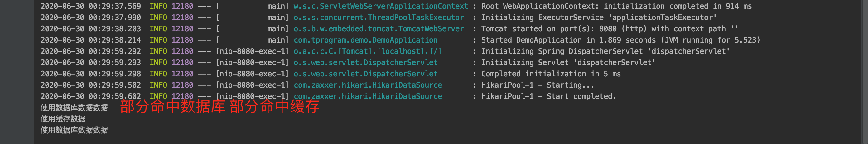This screenshot has height=144, width=868.
Task: Click the HikariDataSource logger on the Starting line
Action: coord(368,85)
